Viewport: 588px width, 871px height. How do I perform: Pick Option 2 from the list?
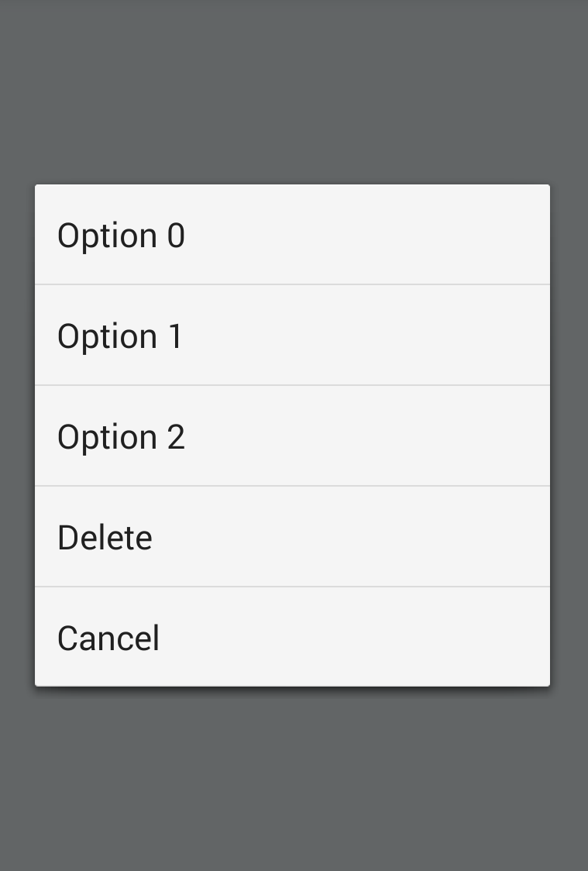click(x=292, y=436)
